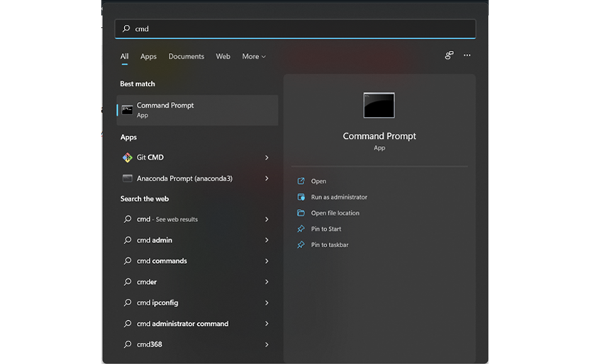The image size is (590, 364).
Task: Click the Run as administrator shield icon
Action: coord(301,197)
